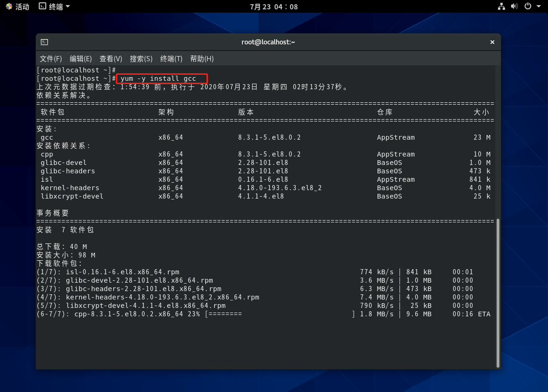Click the terminal icon in top bar

43,7
